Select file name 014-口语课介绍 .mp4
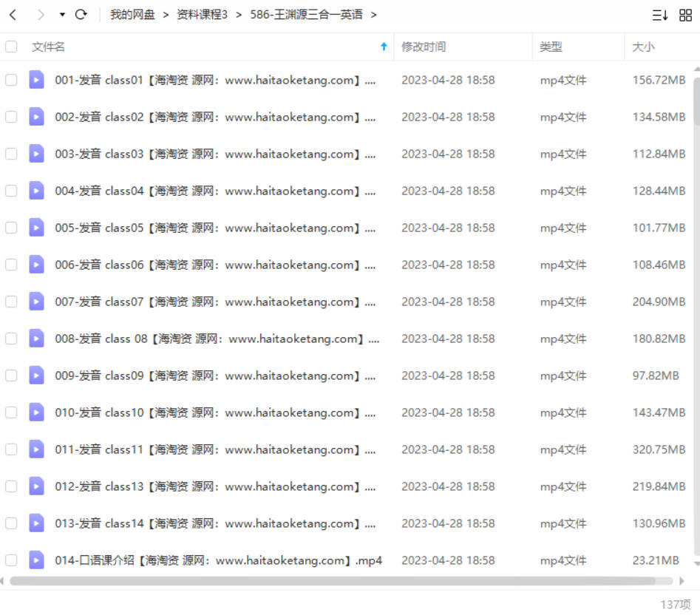 tap(219, 560)
